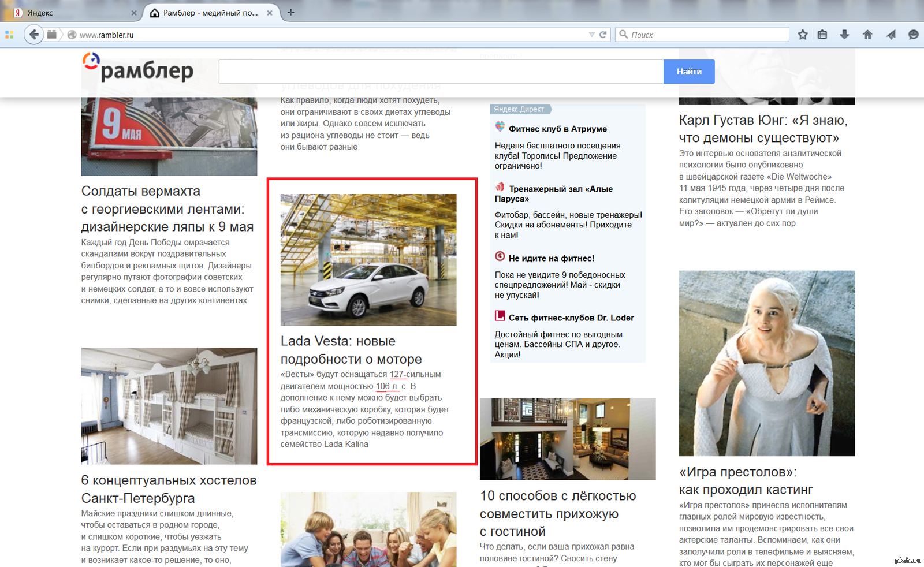
Task: Click the colored squares icon left of back button
Action: [x=9, y=35]
